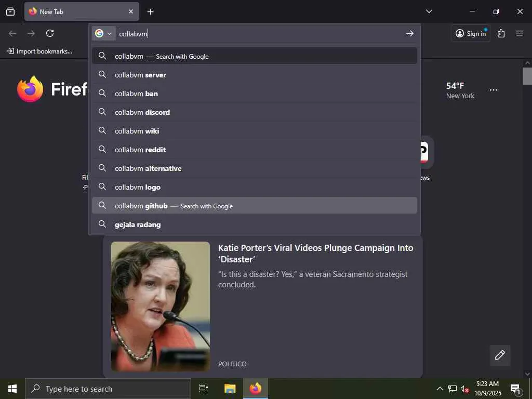Click the taskbar Type here to search box
This screenshot has height=399, width=532.
pyautogui.click(x=108, y=389)
